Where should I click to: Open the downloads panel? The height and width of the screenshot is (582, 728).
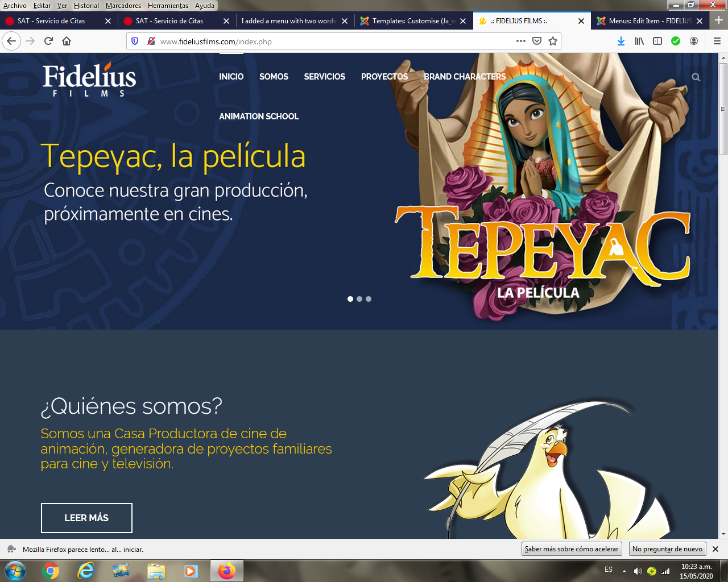click(621, 41)
